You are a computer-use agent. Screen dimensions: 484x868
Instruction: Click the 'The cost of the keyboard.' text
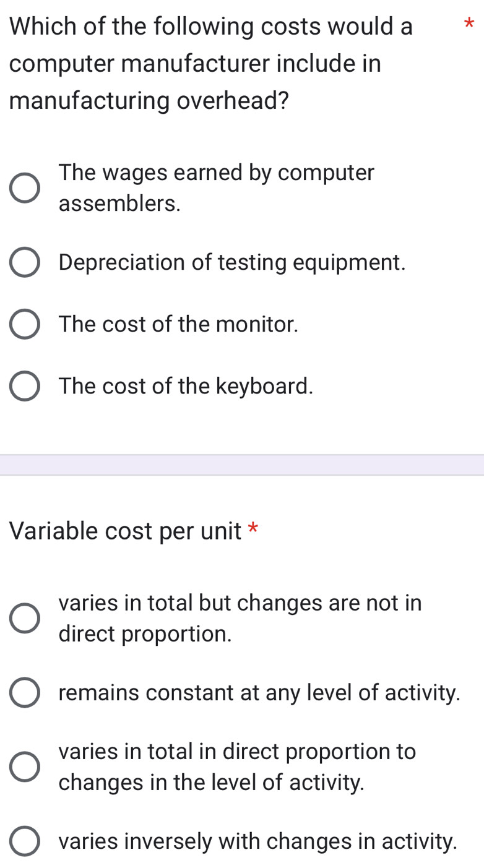186,386
